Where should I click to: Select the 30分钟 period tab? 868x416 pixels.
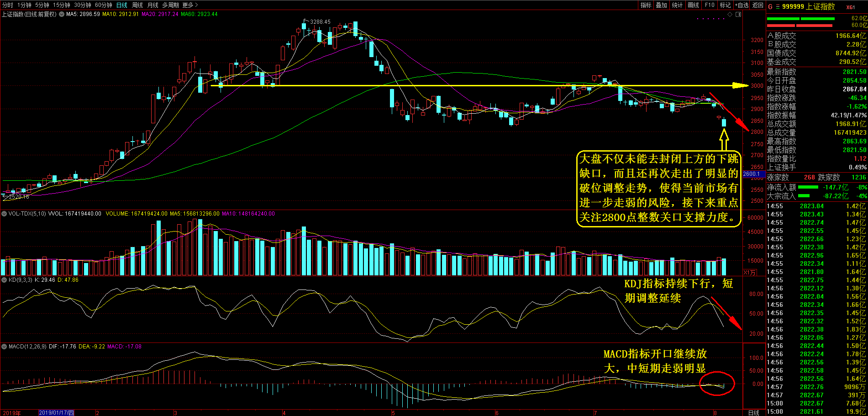tap(82, 5)
